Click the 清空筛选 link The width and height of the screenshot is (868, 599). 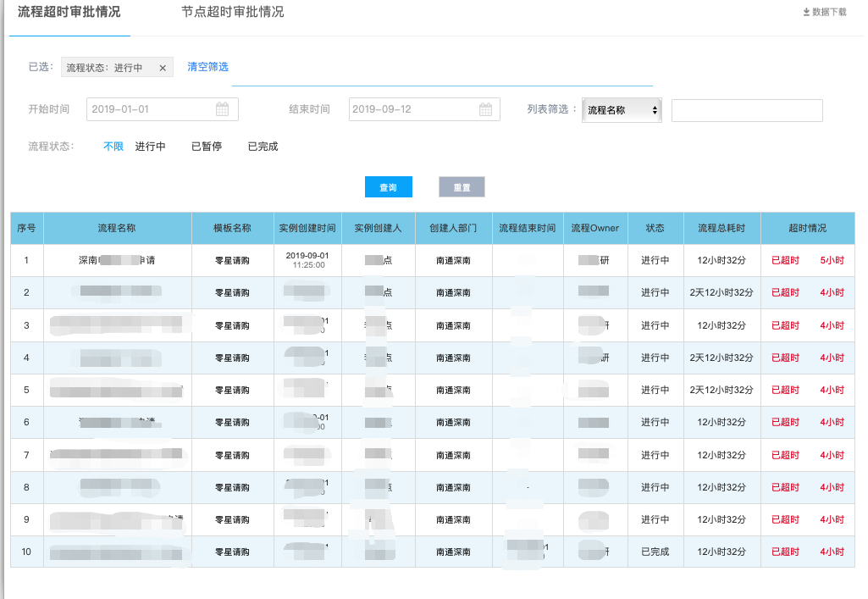point(207,67)
